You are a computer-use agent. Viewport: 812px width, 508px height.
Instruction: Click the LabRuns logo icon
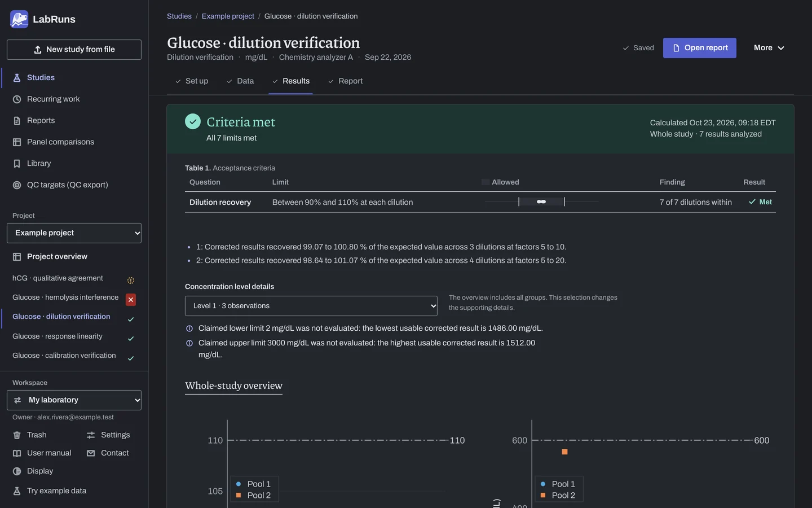(x=19, y=19)
